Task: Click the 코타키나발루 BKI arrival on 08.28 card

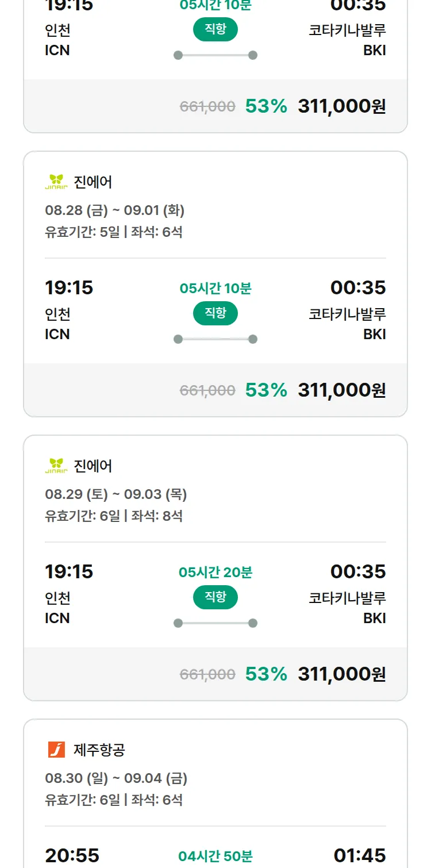Action: pos(347,324)
